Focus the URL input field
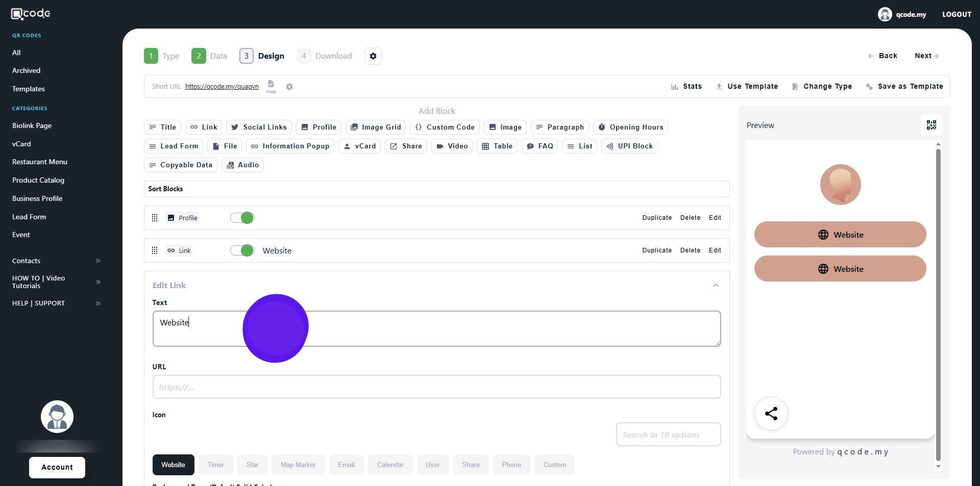 click(x=436, y=388)
